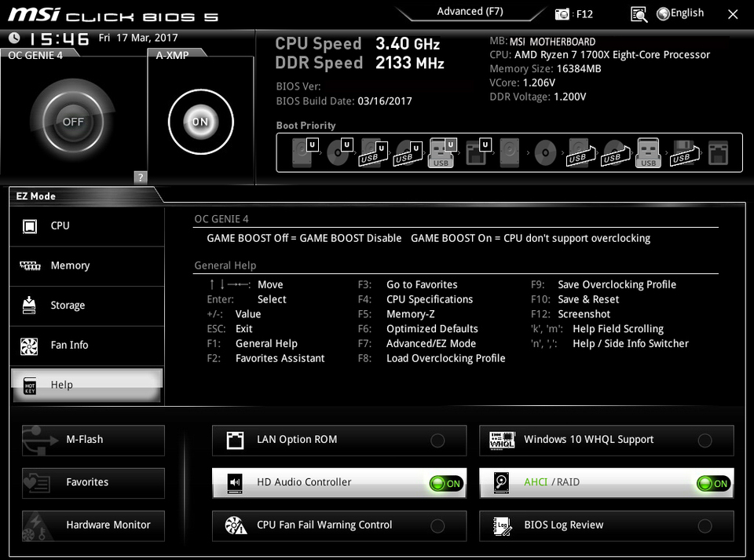This screenshot has height=560, width=754.
Task: Switch to Advanced (F7) mode
Action: [470, 12]
